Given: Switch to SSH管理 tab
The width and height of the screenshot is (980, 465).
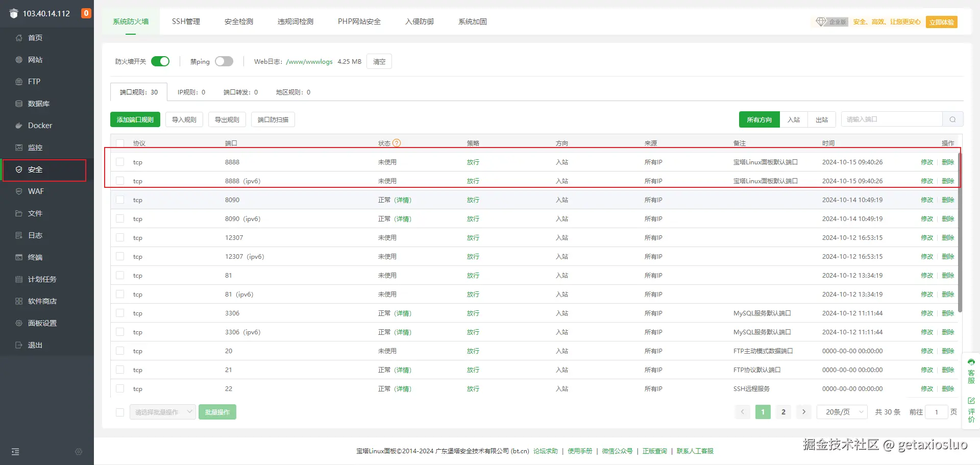Looking at the screenshot, I should (186, 21).
